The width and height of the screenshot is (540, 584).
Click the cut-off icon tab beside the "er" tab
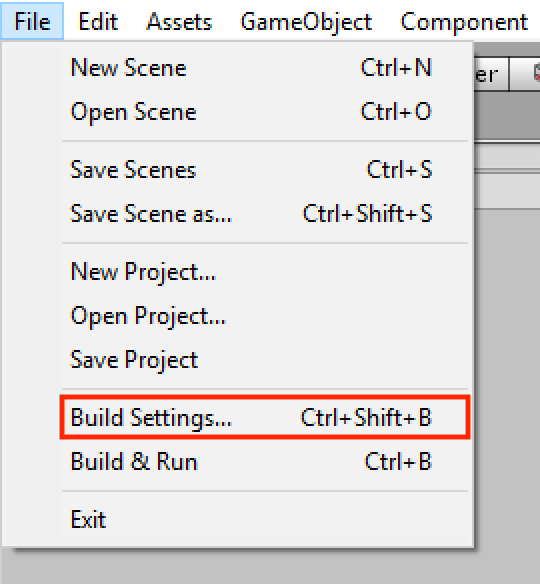[525, 74]
